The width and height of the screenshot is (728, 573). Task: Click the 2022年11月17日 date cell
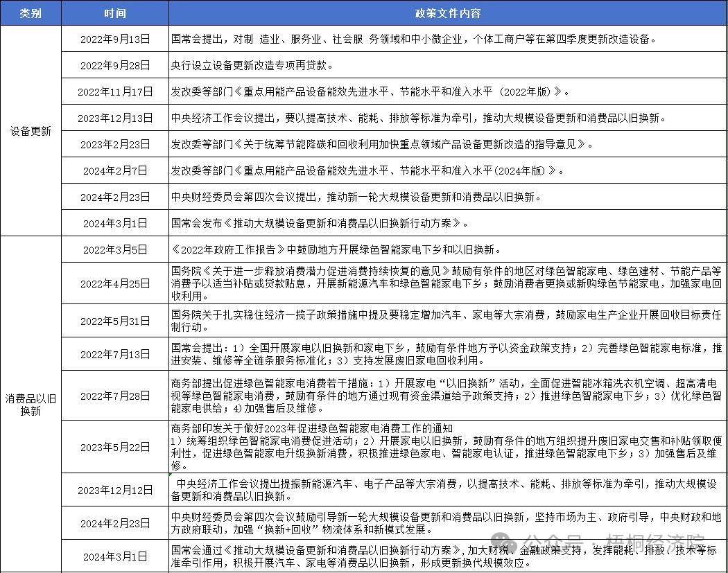(x=115, y=91)
